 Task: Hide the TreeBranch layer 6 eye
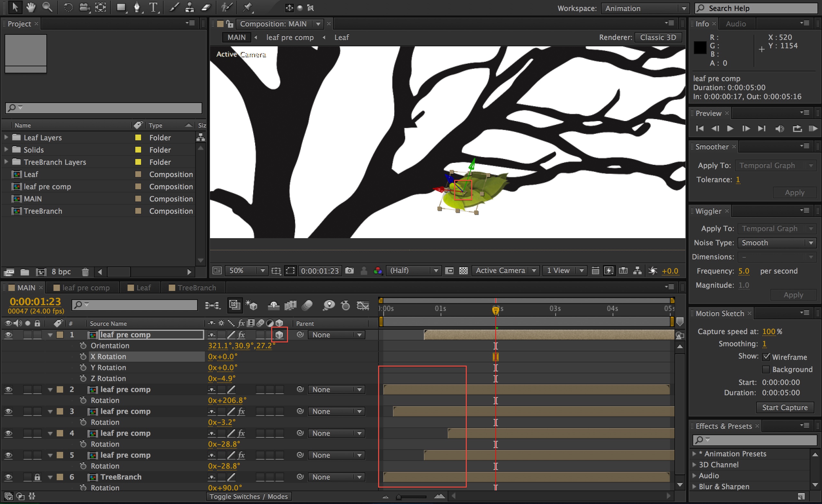[8, 477]
